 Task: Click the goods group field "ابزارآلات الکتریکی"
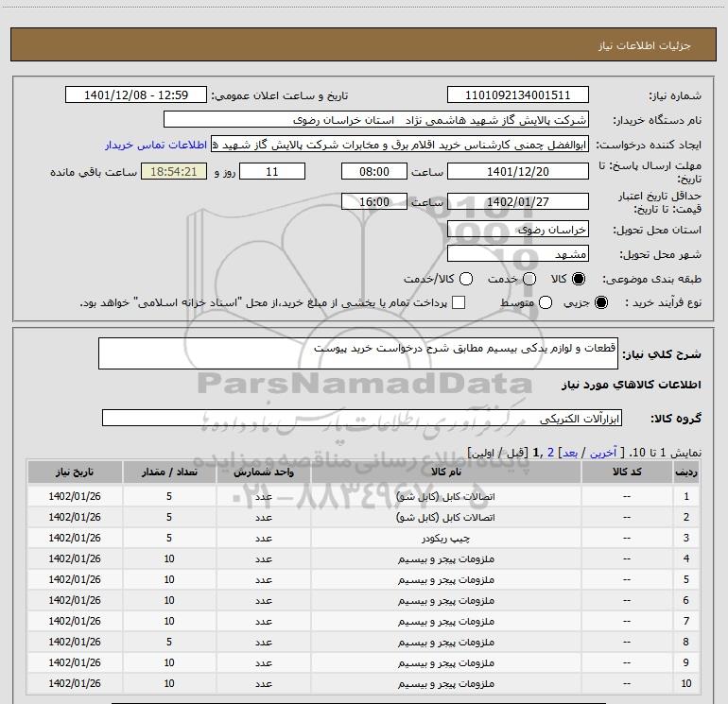tap(363, 418)
